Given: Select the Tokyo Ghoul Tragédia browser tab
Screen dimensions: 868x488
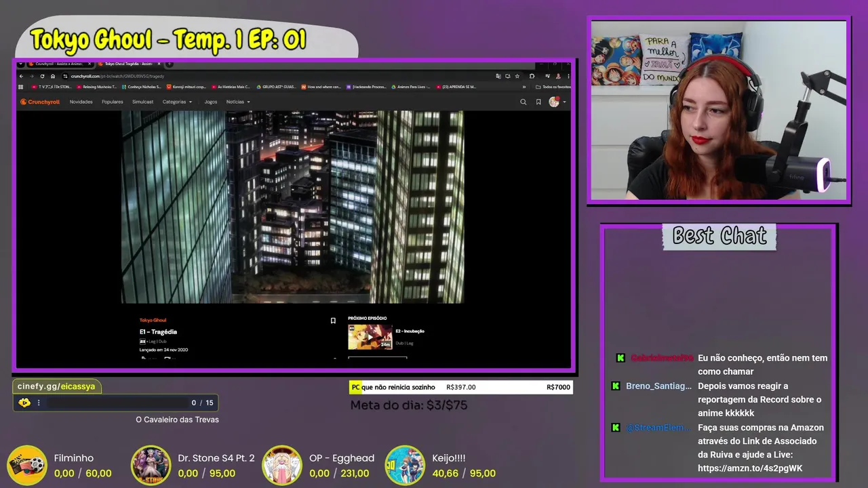Looking at the screenshot, I should [x=130, y=64].
